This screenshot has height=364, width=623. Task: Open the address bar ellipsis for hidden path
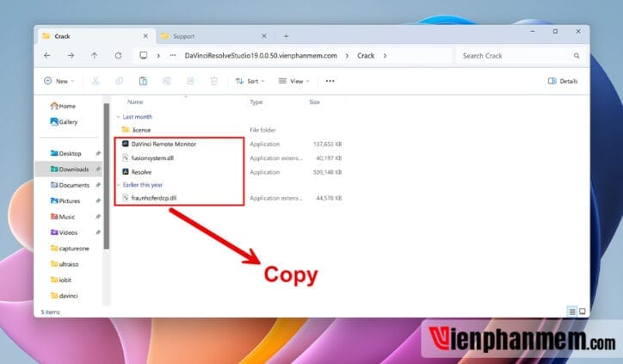point(173,56)
